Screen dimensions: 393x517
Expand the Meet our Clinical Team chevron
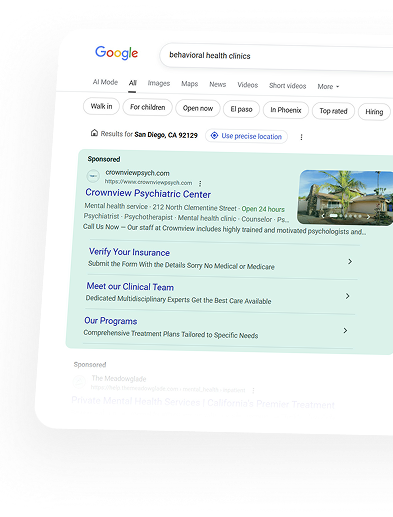[347, 296]
